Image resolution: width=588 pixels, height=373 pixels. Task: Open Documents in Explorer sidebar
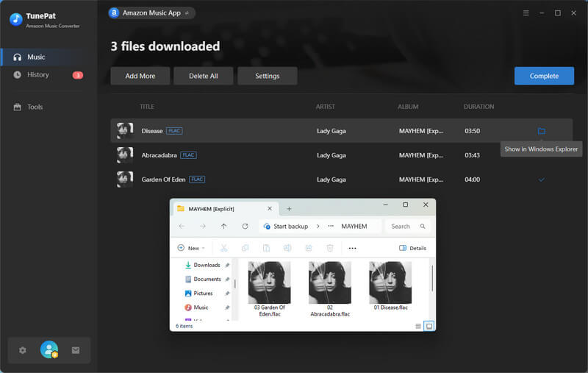coord(207,279)
